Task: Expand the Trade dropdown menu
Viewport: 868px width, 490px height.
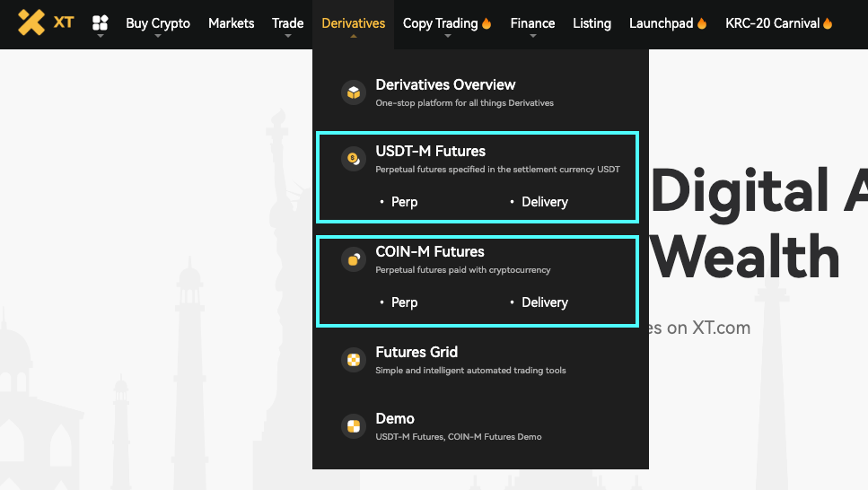Action: point(287,24)
